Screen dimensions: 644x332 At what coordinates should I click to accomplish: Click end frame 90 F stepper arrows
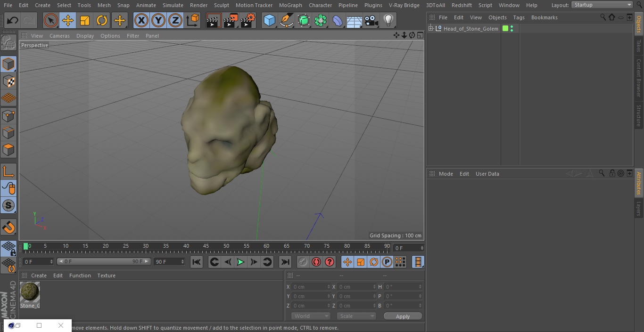(x=182, y=261)
